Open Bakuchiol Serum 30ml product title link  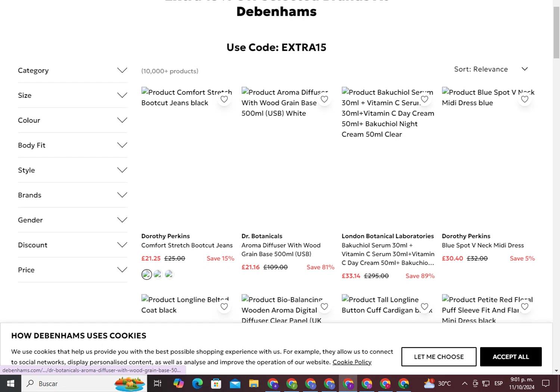point(388,254)
